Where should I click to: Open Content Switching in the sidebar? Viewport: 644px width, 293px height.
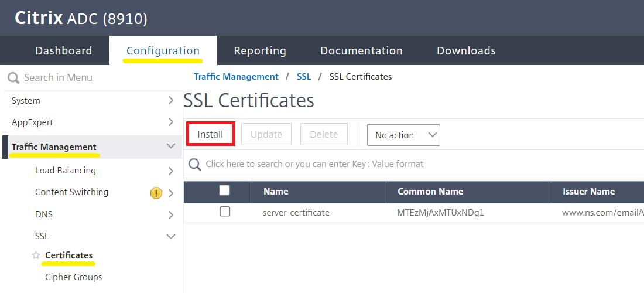pyautogui.click(x=72, y=192)
